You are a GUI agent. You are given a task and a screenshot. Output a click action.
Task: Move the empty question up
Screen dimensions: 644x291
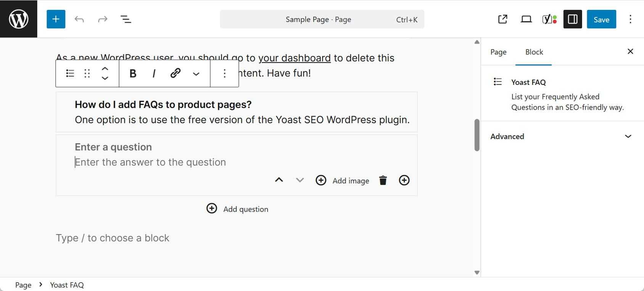tap(279, 180)
